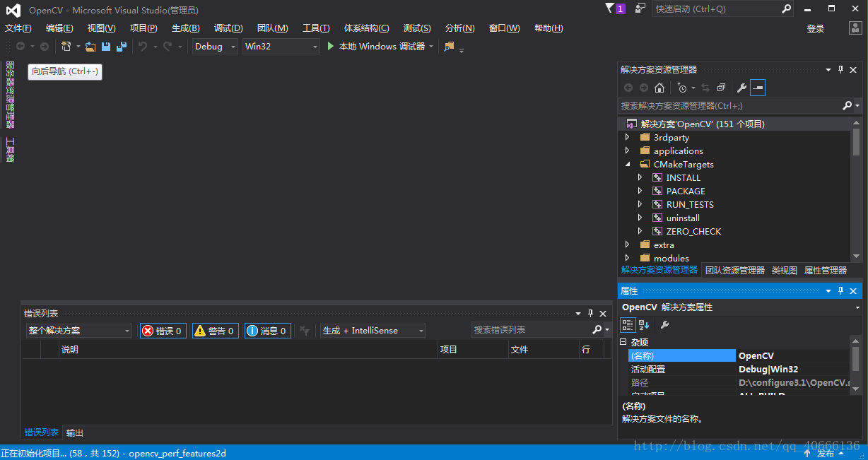Click the Pending Changes Filter clock icon
This screenshot has height=460, width=868.
(682, 88)
